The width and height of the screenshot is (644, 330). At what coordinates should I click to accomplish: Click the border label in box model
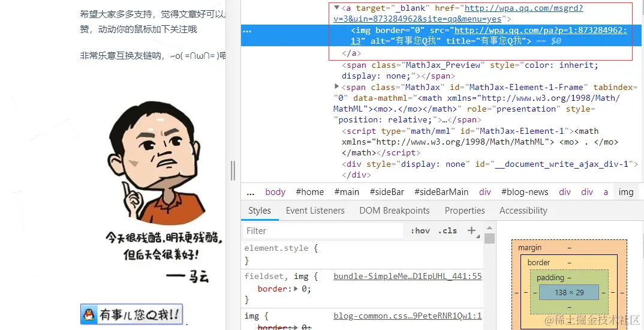pos(538,262)
